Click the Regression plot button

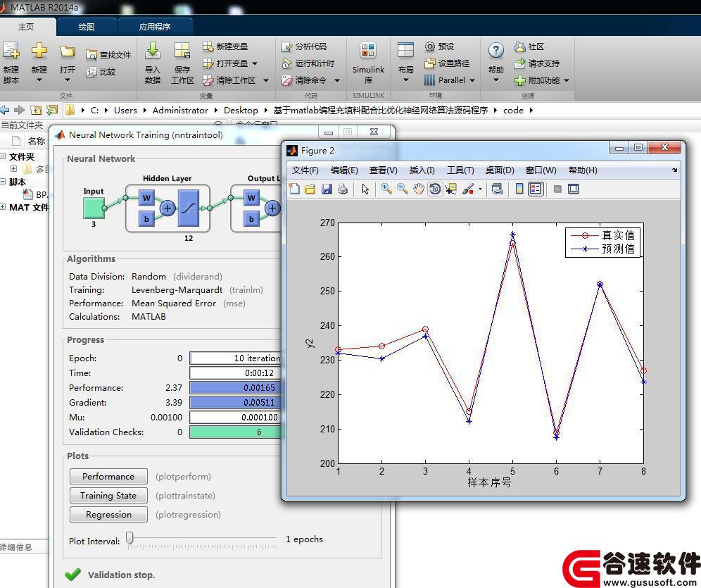coord(108,515)
